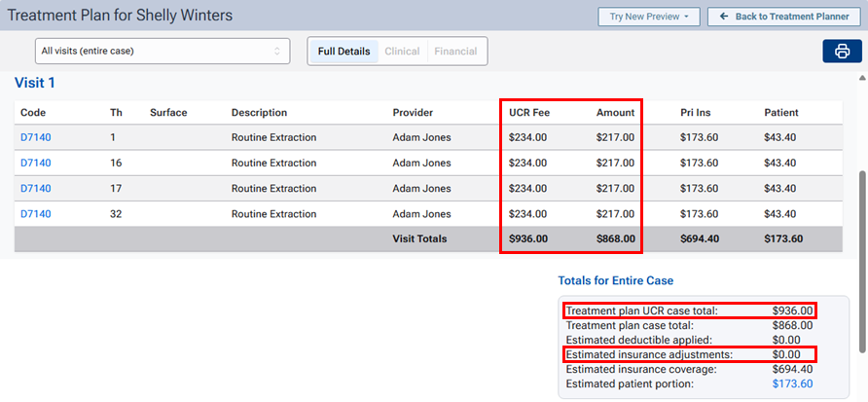Click the Provider column header
The height and width of the screenshot is (402, 868).
tap(413, 112)
